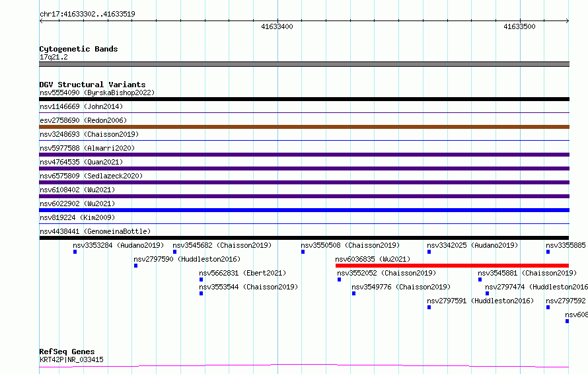The height and width of the screenshot is (374, 588).
Task: Click the 17q21.2 cytogenetic band bar
Action: [x=304, y=64]
